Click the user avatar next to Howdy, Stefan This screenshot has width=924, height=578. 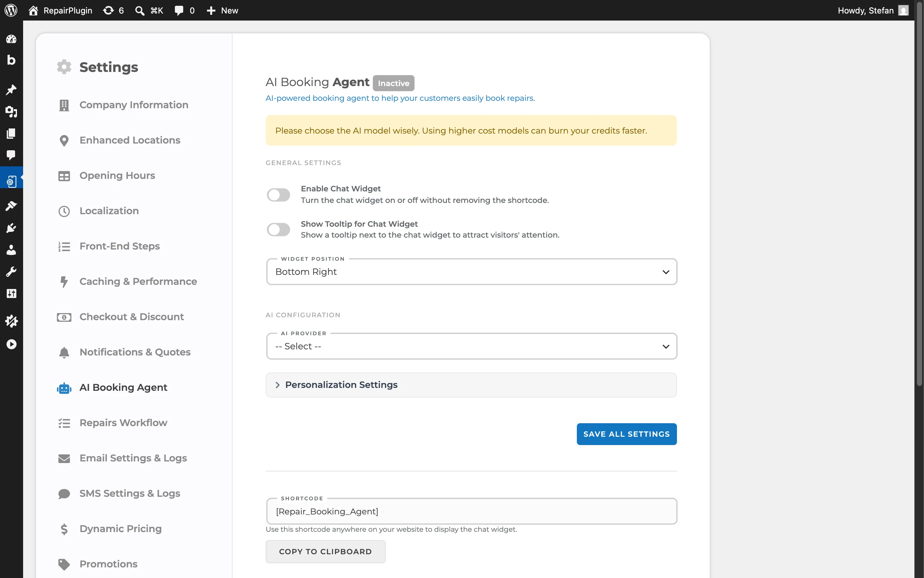point(903,10)
